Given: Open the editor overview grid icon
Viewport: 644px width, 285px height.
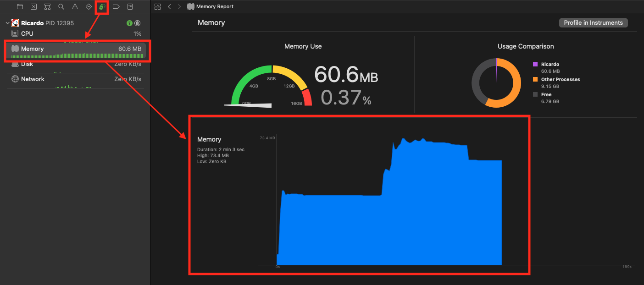Looking at the screenshot, I should click(x=157, y=6).
